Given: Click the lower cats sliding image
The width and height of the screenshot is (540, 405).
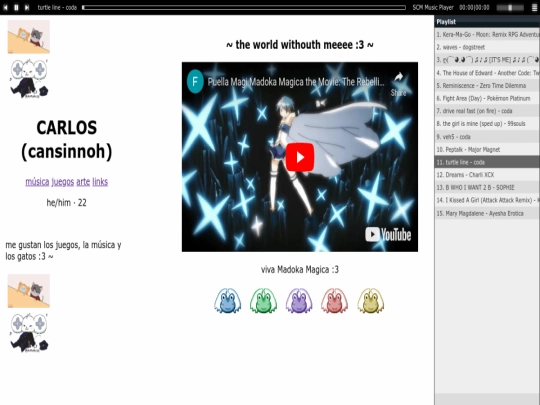Looking at the screenshot, I should 29,291.
